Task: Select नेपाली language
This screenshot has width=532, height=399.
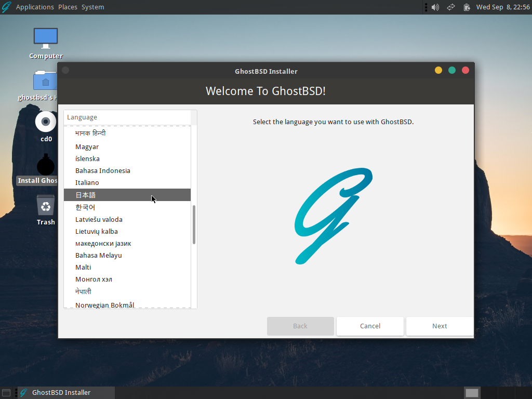Action: click(127, 291)
